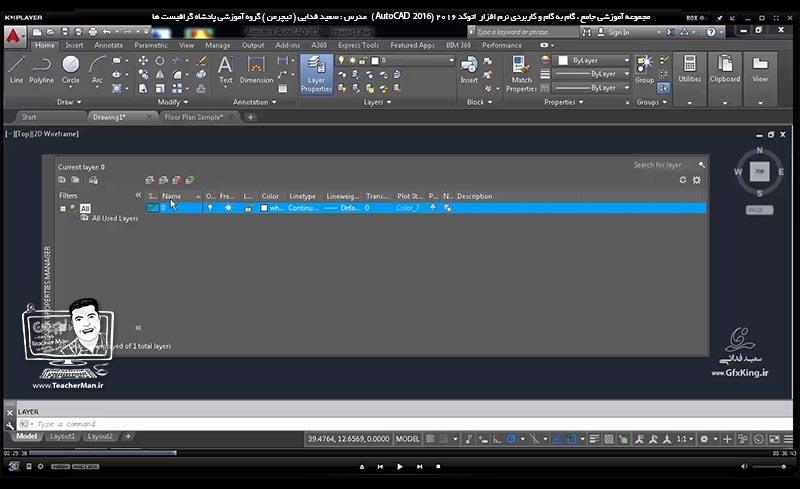Open the Parametric ribbon tab
Image resolution: width=800 pixels, height=489 pixels.
(151, 45)
